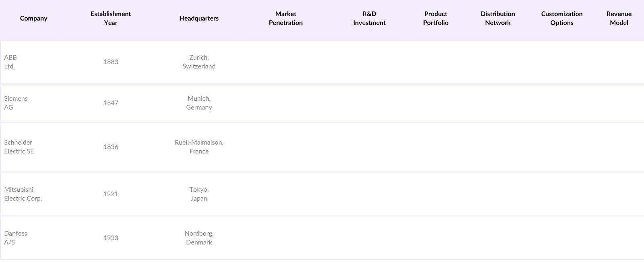Click the 1933 establishment year cell
The image size is (644, 263).
click(x=111, y=238)
